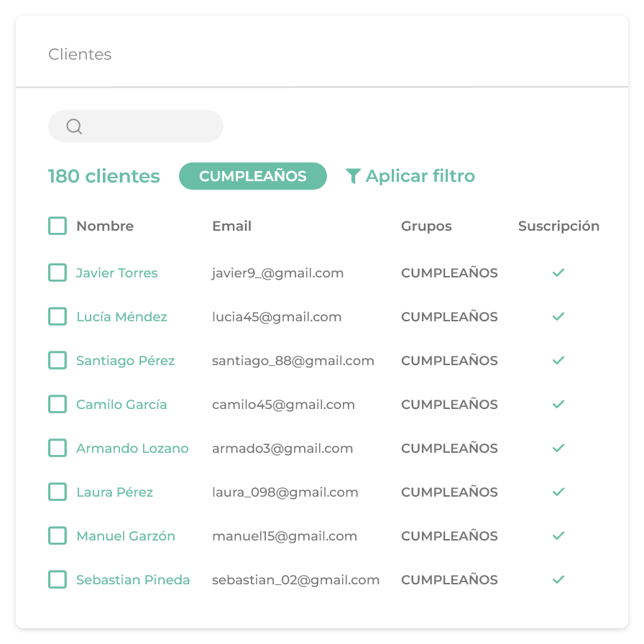Click the search magnifier icon

pyautogui.click(x=74, y=126)
